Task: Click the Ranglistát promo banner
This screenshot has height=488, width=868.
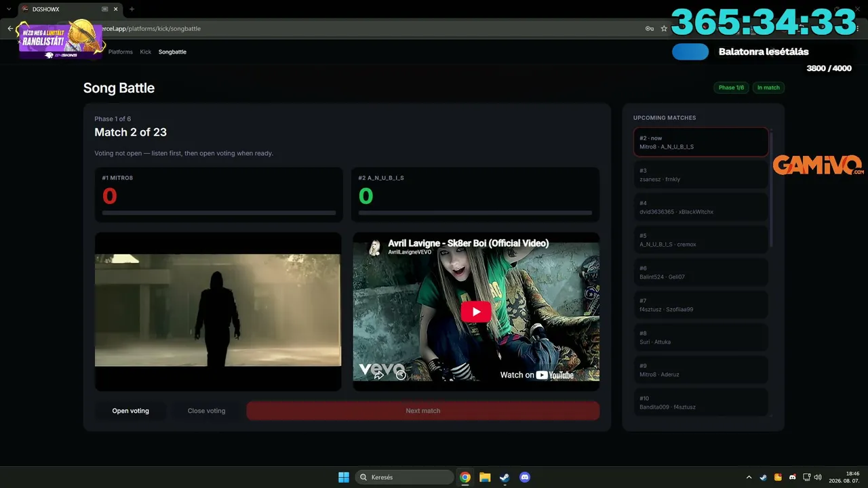Action: (61, 39)
